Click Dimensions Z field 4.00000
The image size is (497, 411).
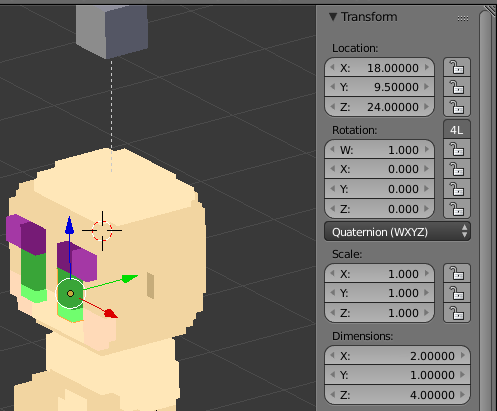[x=397, y=395]
